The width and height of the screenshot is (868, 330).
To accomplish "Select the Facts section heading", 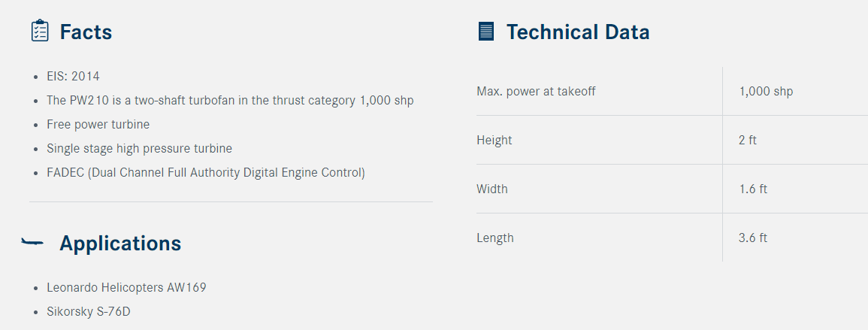I will pyautogui.click(x=86, y=32).
